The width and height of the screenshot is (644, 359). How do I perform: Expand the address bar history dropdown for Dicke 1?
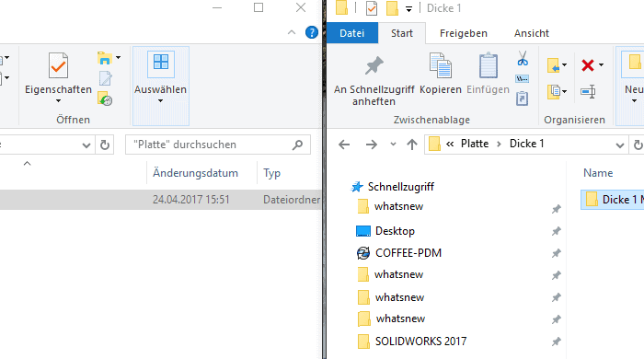tap(620, 145)
